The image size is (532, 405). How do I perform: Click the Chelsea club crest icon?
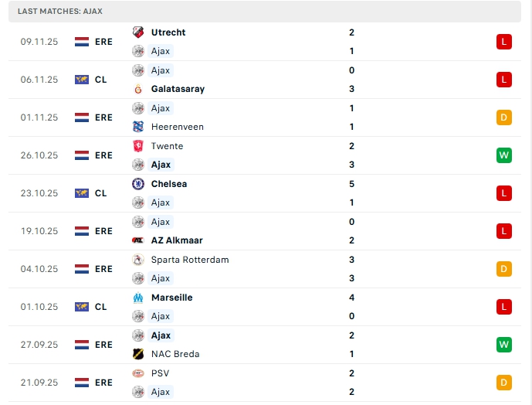tap(138, 184)
